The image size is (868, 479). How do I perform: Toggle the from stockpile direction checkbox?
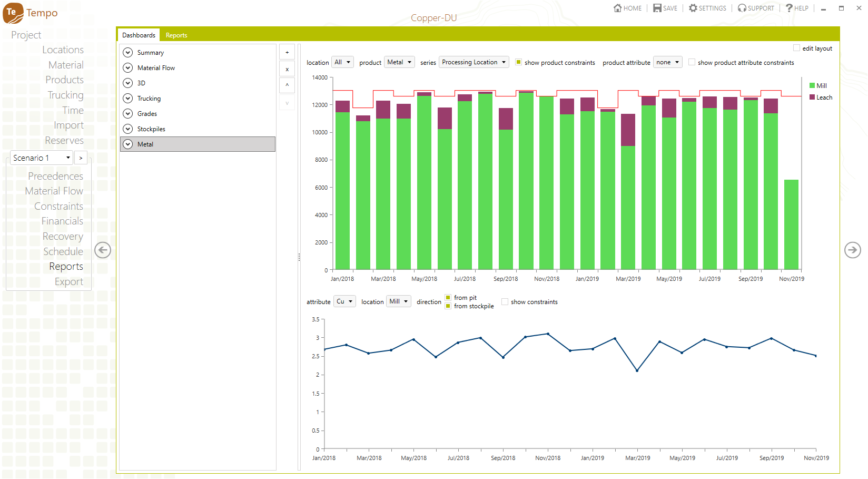tap(448, 306)
